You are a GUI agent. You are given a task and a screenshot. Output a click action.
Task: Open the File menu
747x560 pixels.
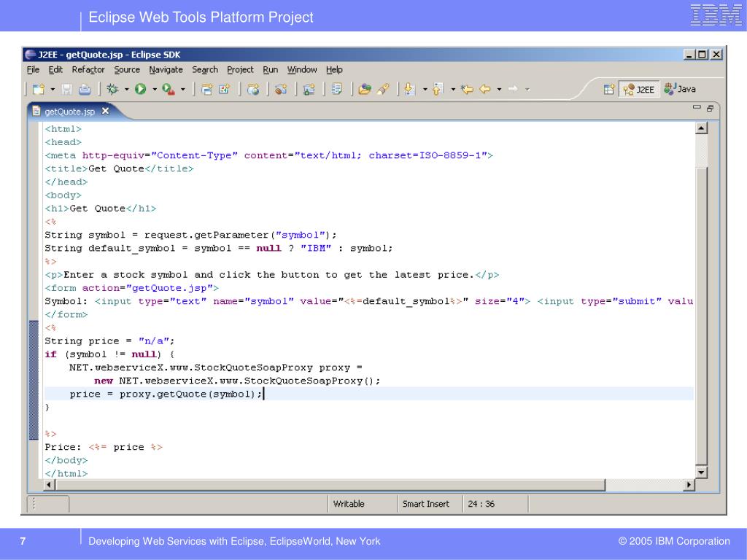(x=33, y=69)
